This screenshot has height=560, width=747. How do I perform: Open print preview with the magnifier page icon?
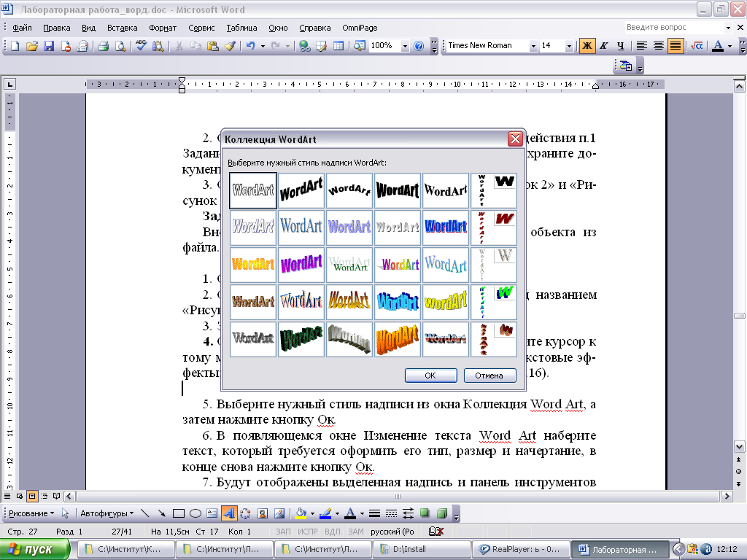(120, 46)
